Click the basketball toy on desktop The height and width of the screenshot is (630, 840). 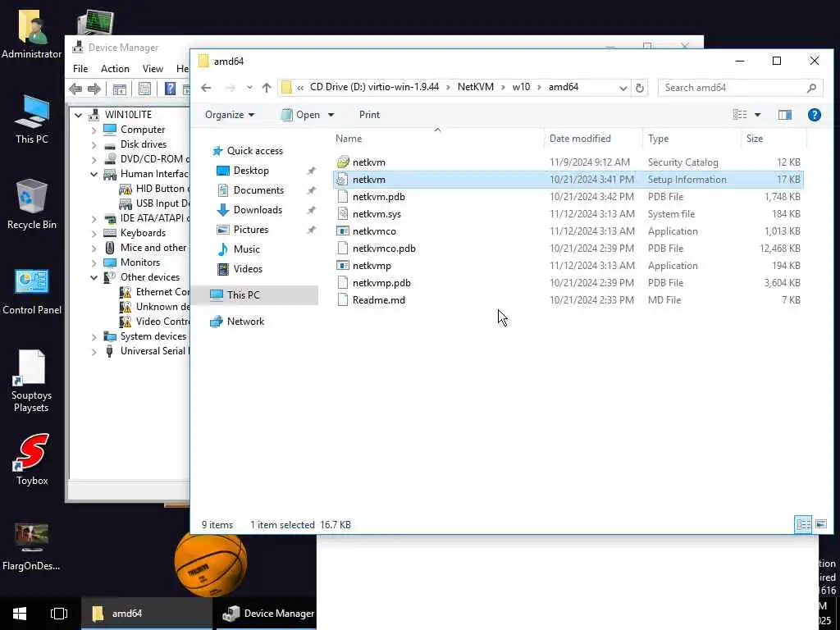tap(211, 564)
